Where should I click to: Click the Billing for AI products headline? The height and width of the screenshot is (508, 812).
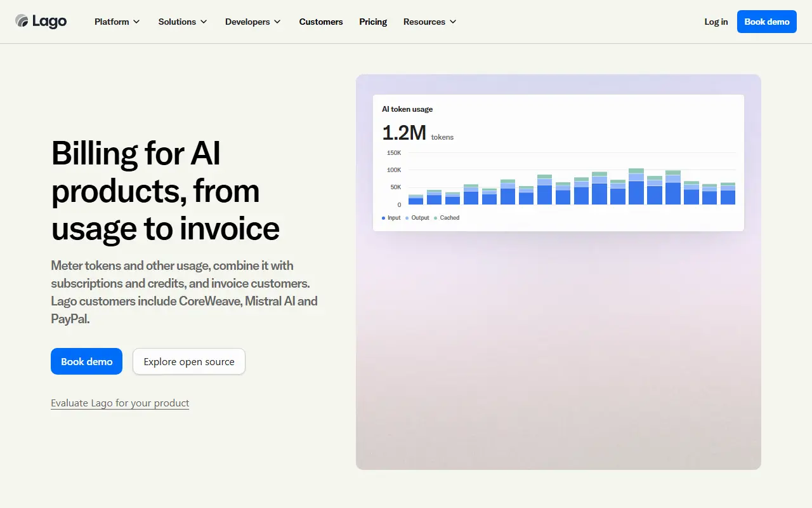(166, 190)
